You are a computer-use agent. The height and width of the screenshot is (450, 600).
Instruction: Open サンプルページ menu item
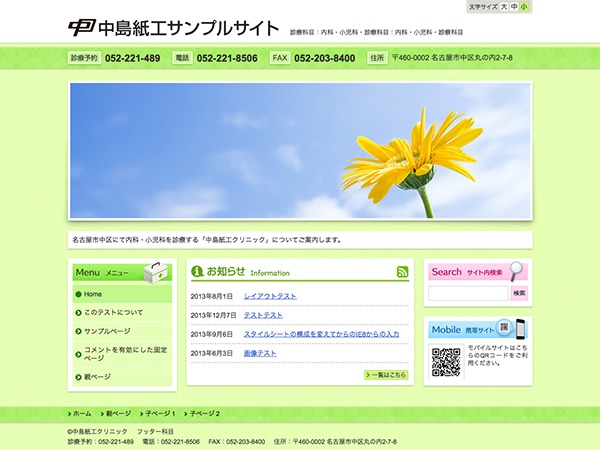[122, 331]
